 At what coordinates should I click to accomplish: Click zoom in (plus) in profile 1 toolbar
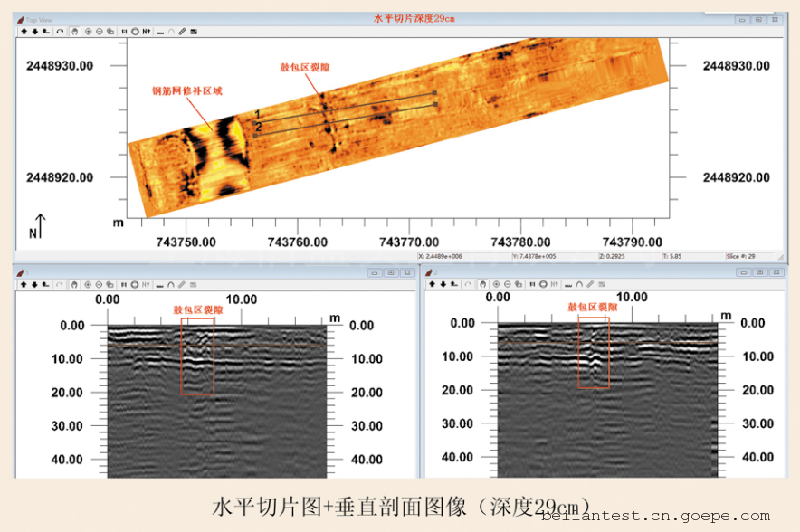(88, 284)
